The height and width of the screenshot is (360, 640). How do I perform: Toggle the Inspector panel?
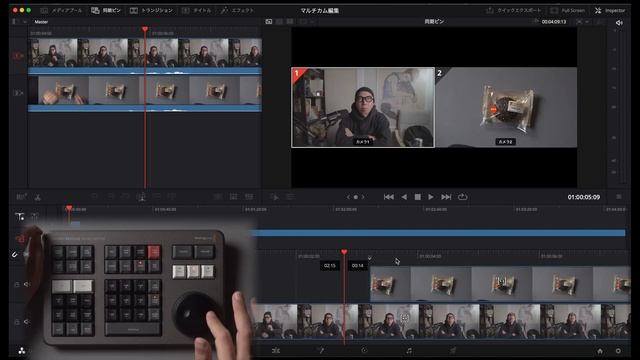(x=610, y=10)
